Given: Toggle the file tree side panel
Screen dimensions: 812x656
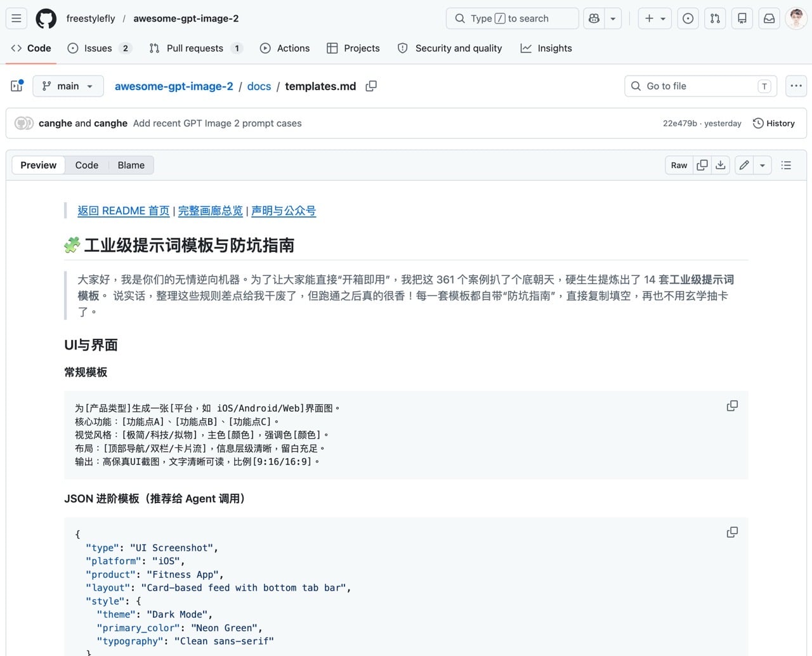Looking at the screenshot, I should [x=17, y=86].
